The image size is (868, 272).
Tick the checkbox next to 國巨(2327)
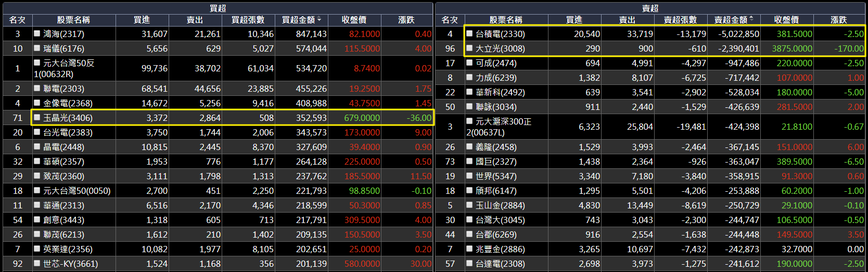click(469, 161)
